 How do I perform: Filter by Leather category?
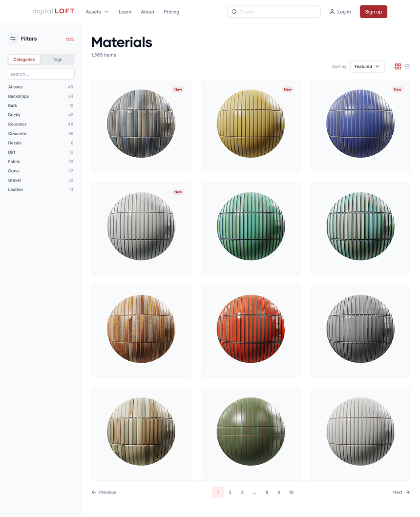tap(41, 189)
